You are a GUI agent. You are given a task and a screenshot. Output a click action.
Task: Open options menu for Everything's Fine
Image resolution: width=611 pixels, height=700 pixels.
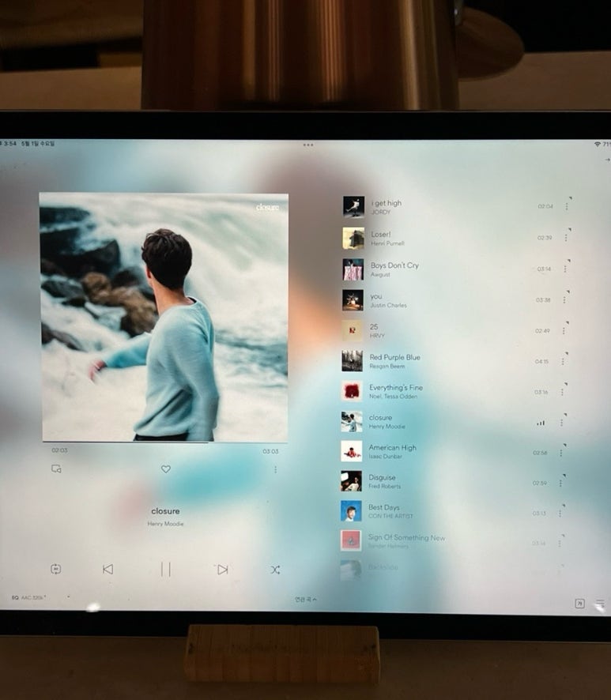562,392
